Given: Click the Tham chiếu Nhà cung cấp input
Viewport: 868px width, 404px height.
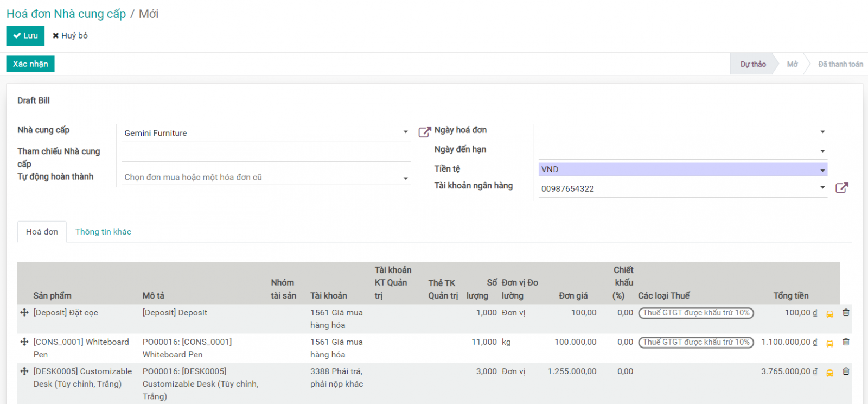Looking at the screenshot, I should [x=266, y=153].
